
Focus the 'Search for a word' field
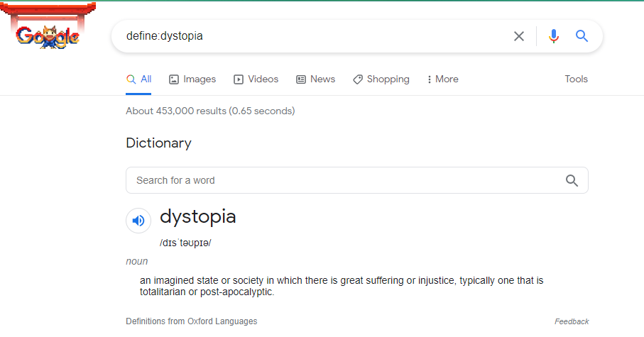(341, 180)
